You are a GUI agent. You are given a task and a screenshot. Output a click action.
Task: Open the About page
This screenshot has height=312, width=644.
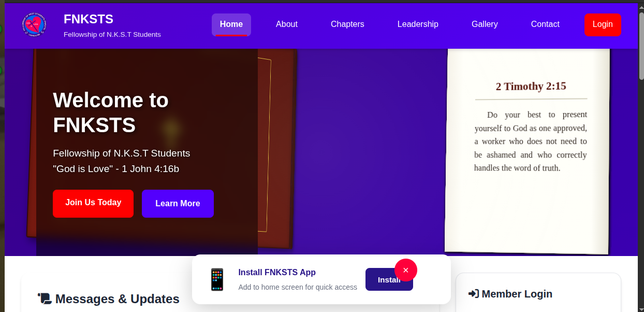[x=287, y=24]
